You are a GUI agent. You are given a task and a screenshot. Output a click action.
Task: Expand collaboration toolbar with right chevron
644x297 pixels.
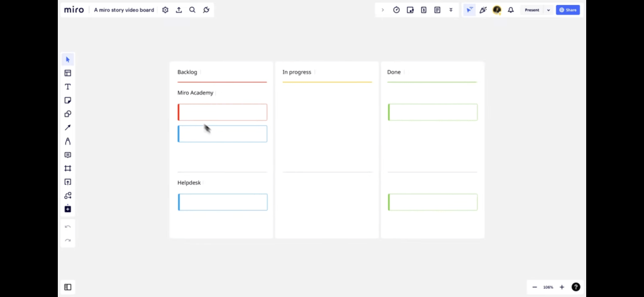[x=383, y=10]
